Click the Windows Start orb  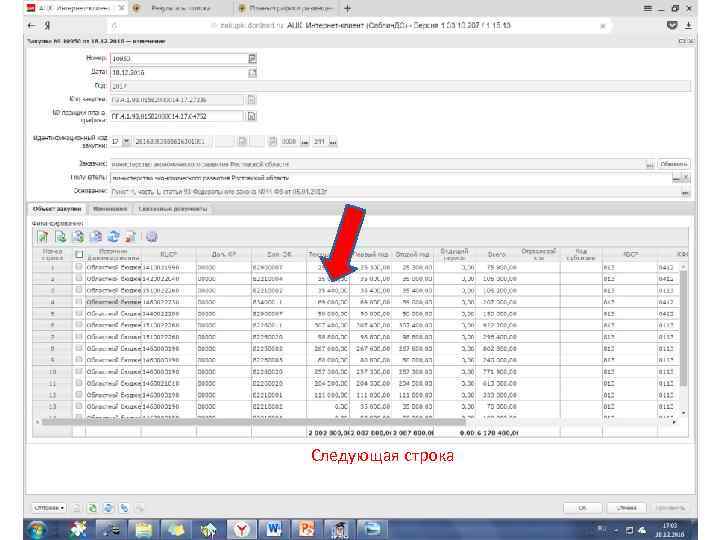click(x=38, y=529)
